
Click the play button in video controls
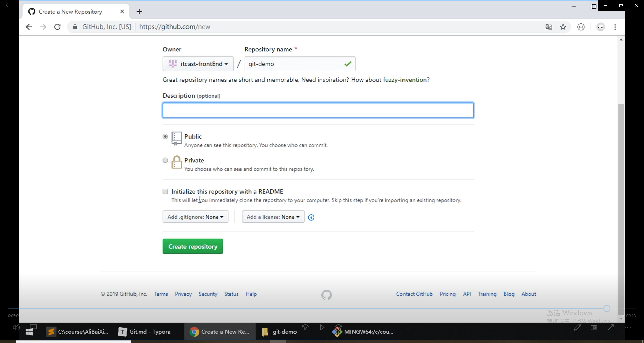click(x=322, y=327)
